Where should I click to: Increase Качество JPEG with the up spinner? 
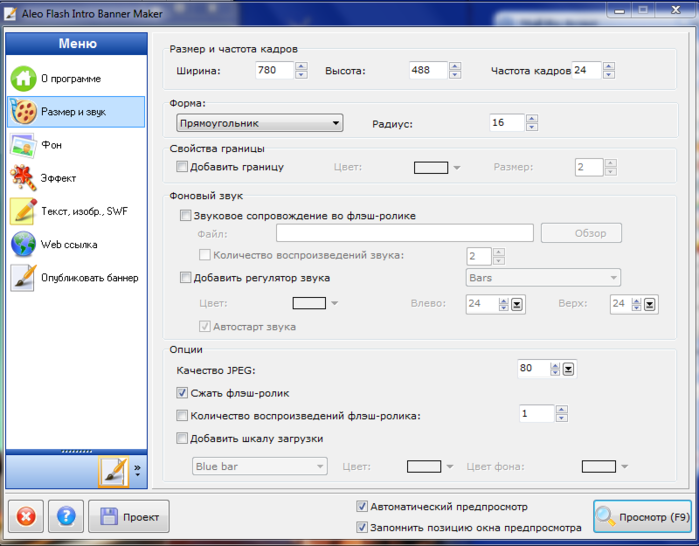coord(555,365)
